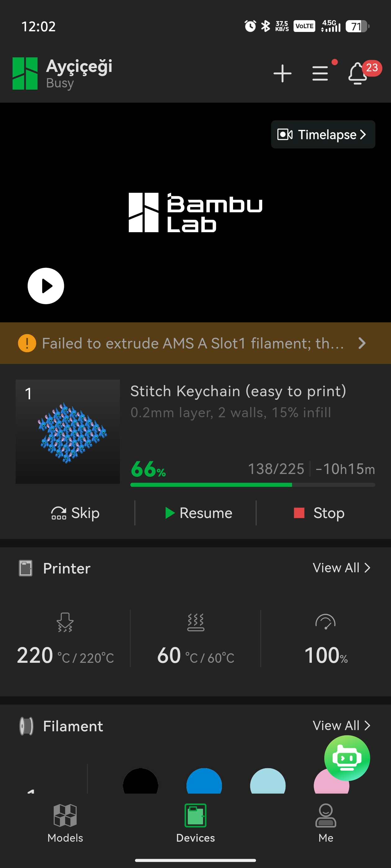Screen dimensions: 391x868
Task: Open View All in the Filament section
Action: (x=341, y=725)
